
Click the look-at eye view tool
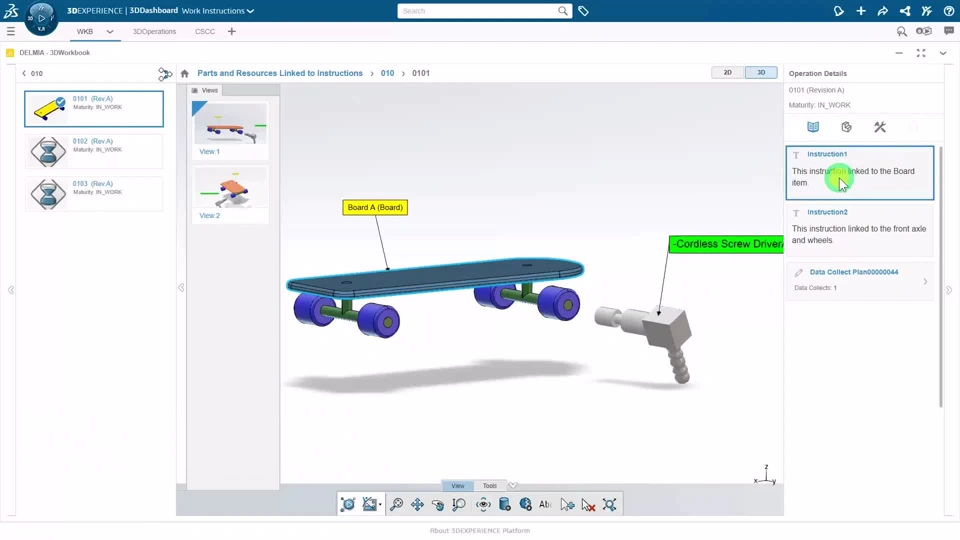483,504
